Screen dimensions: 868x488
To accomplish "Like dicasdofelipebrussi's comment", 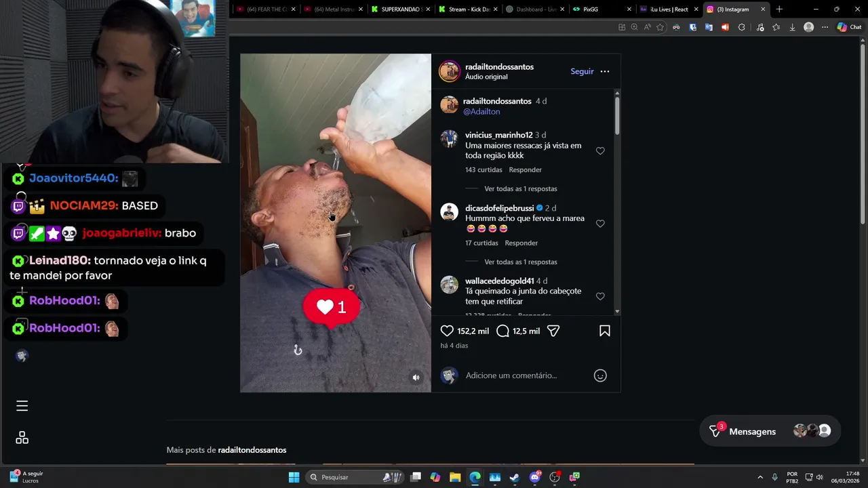I will click(600, 224).
